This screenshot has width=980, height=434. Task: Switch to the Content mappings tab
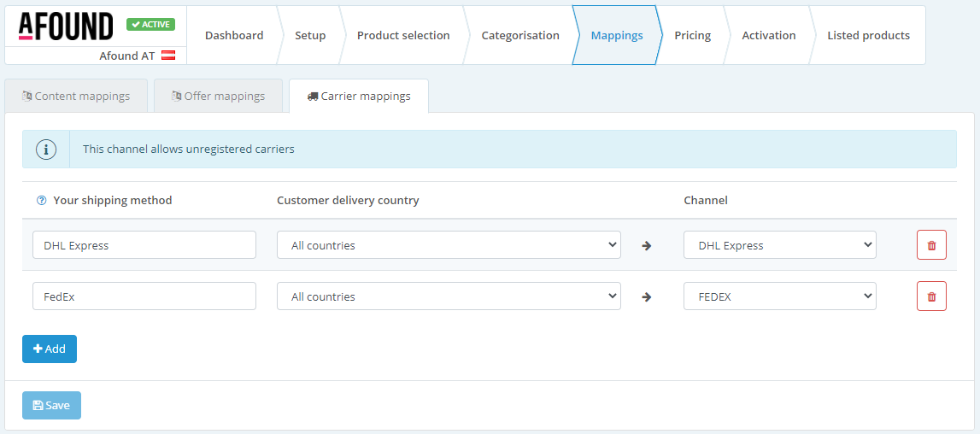tap(76, 96)
